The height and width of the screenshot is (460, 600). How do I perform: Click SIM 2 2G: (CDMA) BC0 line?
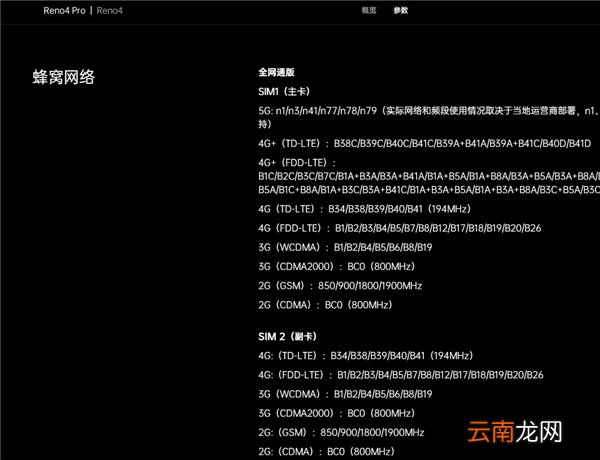click(x=327, y=452)
